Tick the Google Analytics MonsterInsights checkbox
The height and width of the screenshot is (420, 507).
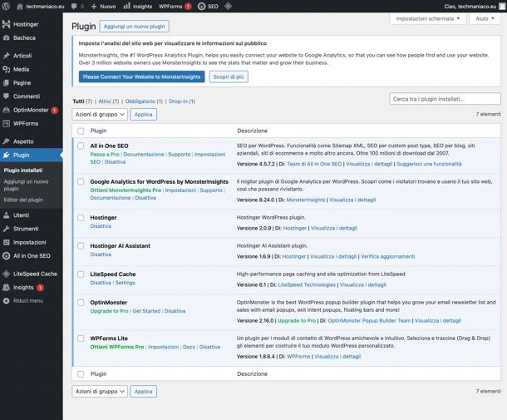click(81, 182)
